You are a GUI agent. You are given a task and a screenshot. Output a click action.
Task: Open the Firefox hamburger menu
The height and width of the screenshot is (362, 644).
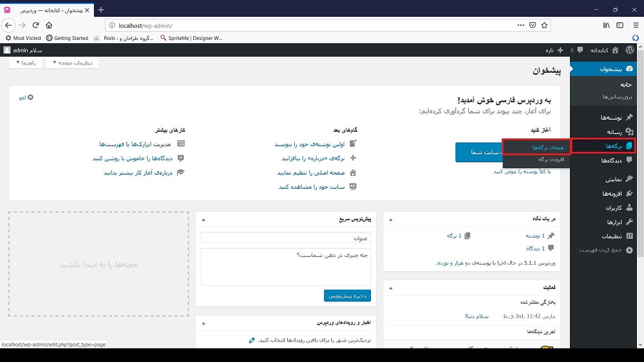click(636, 26)
